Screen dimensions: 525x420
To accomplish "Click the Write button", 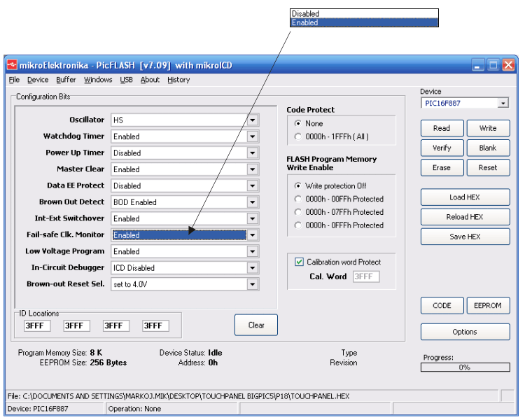I will tap(488, 128).
